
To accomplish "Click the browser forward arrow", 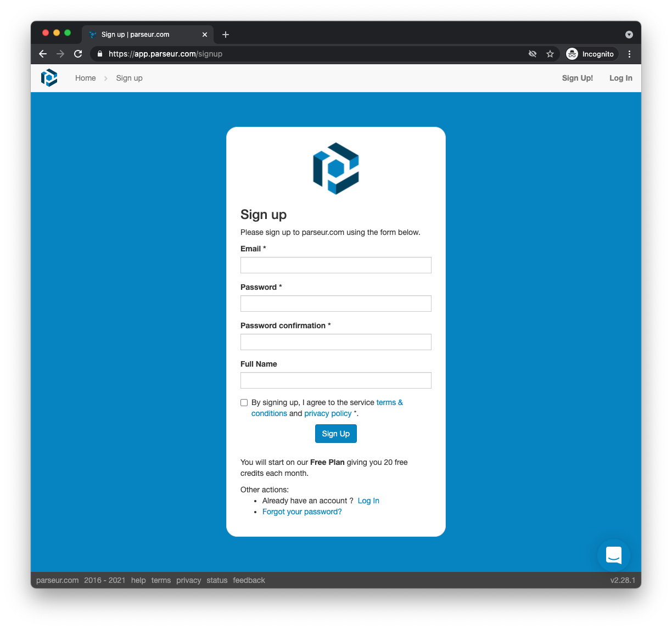I will pyautogui.click(x=60, y=54).
